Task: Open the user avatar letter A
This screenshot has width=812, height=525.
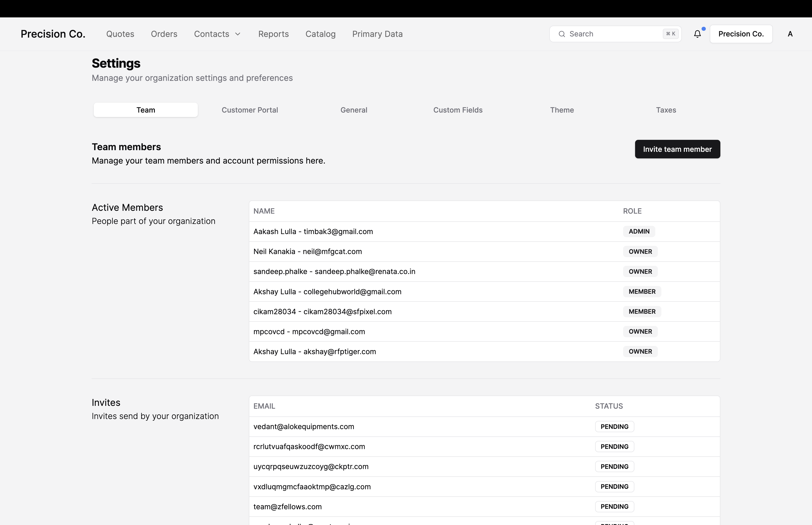Action: (x=790, y=34)
